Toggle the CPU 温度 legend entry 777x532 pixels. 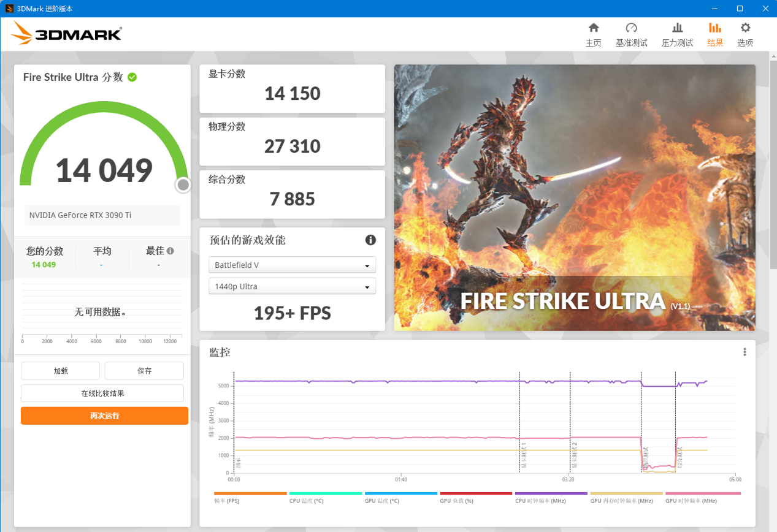tap(326, 497)
